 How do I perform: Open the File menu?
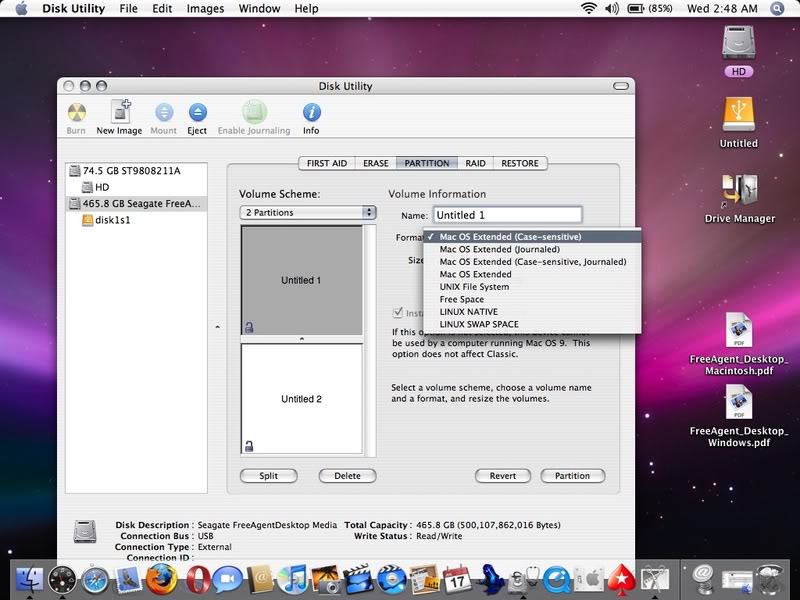point(128,9)
